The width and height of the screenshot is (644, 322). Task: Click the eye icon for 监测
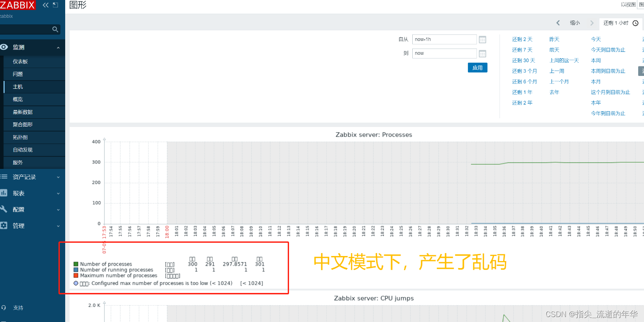tap(4, 47)
